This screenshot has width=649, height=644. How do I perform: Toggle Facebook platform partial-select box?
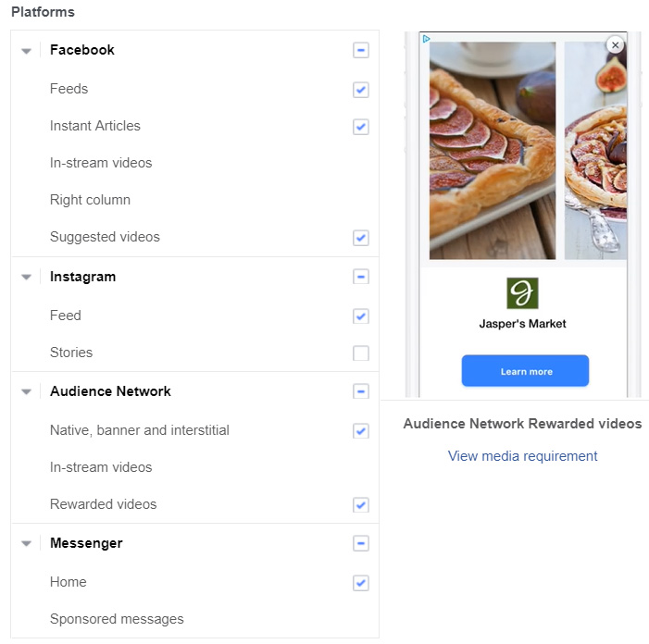coord(360,51)
